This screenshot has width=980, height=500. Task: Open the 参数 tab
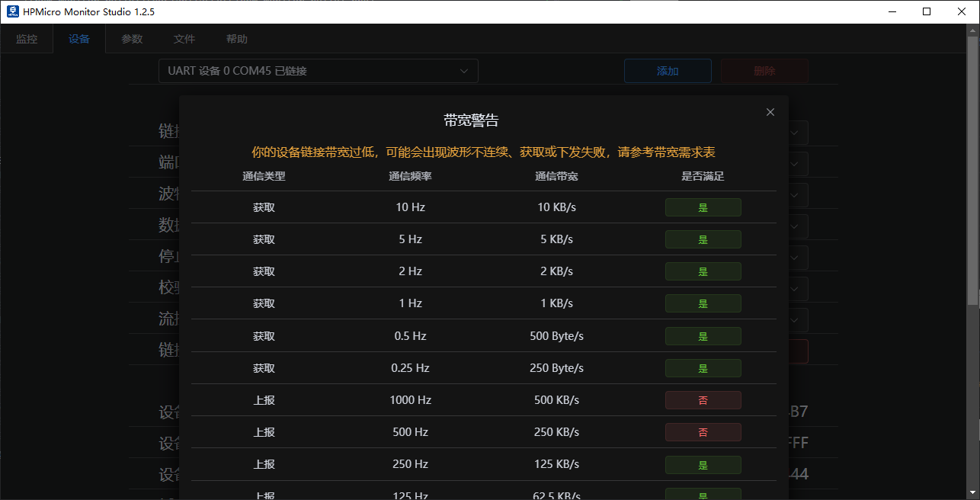(132, 39)
